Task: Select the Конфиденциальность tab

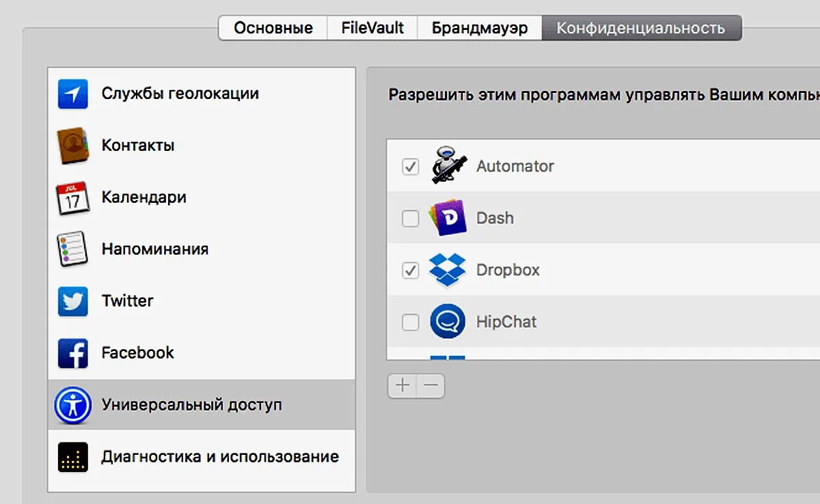Action: pyautogui.click(x=641, y=28)
